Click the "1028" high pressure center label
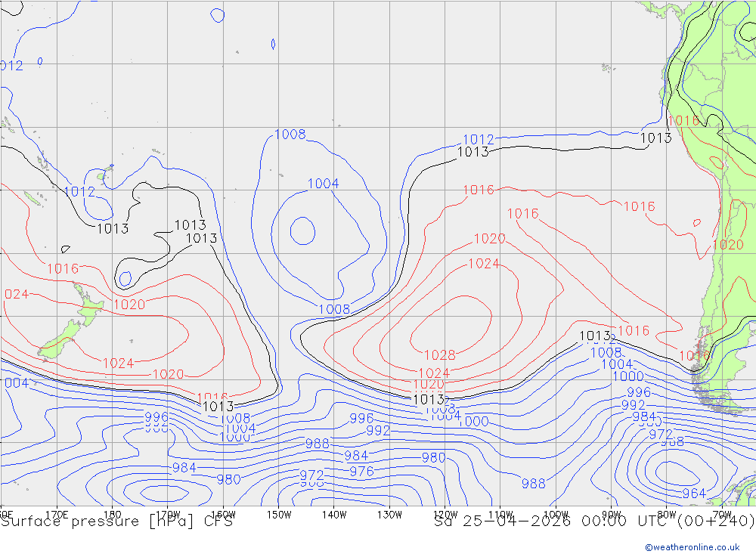 (440, 355)
